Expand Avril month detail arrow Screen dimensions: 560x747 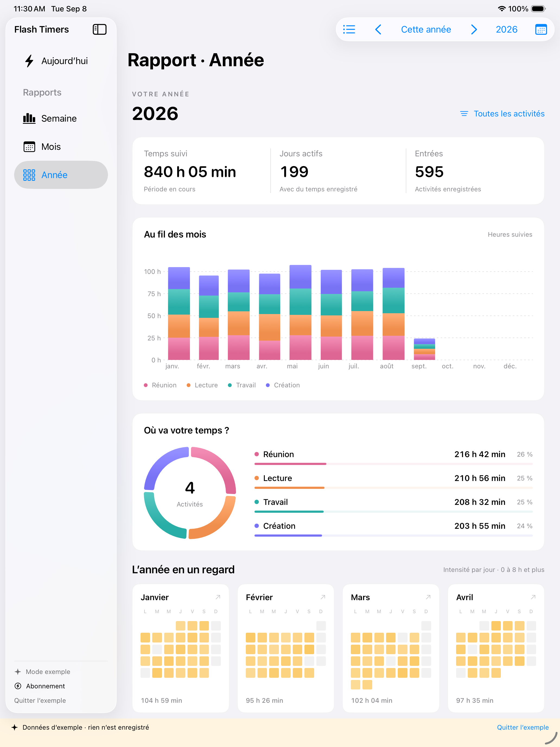point(533,597)
